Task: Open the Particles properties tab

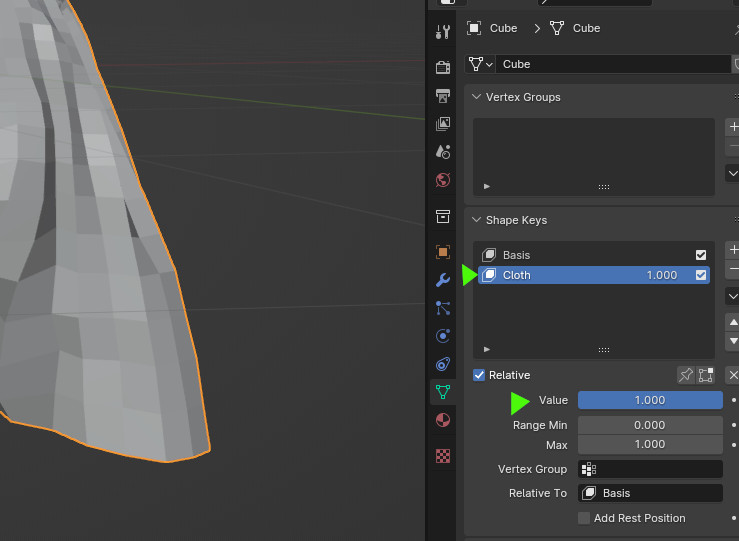Action: pyautogui.click(x=443, y=308)
